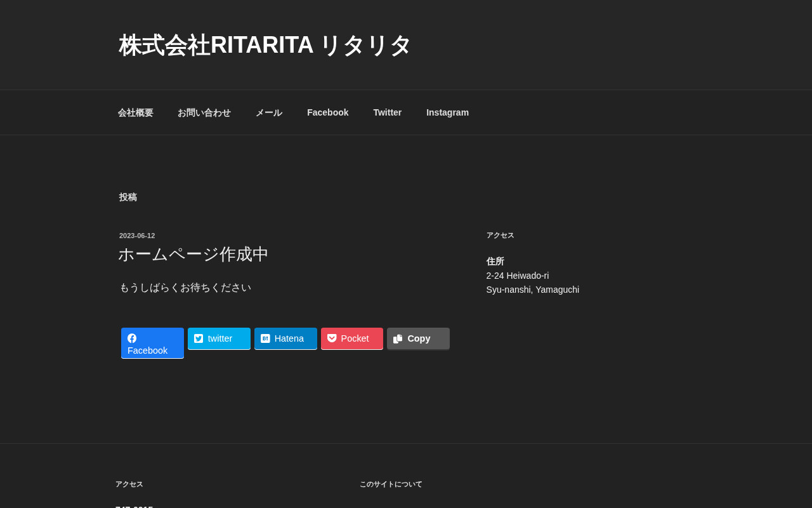Click the twitter bird icon in share button
Screen dimensions: 812x508
[x=199, y=338]
